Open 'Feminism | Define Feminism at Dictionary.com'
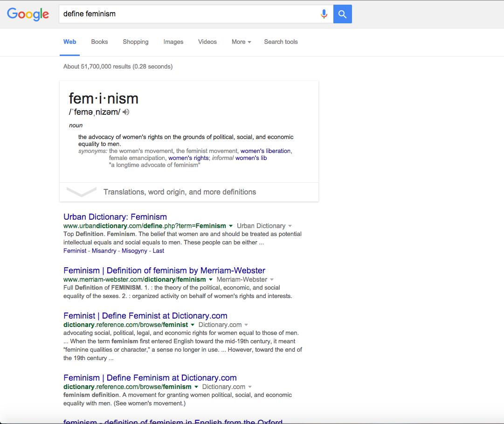The image size is (504, 424). coord(150,378)
